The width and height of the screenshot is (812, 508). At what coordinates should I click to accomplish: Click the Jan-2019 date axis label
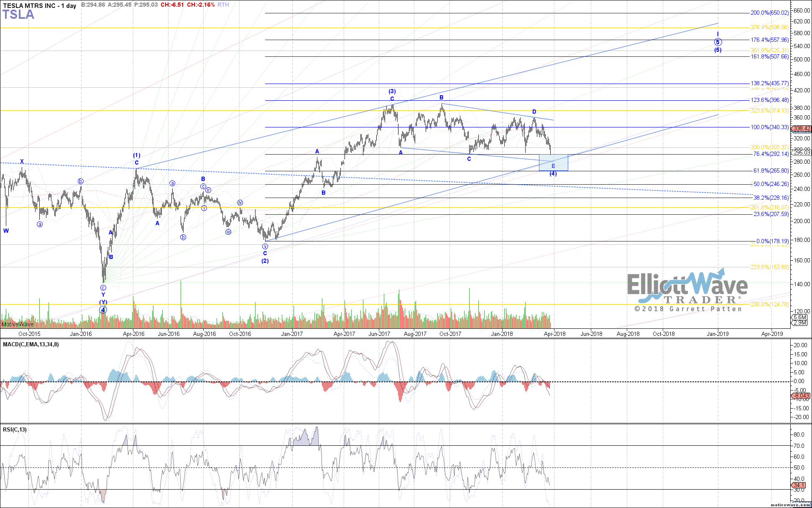pyautogui.click(x=718, y=334)
